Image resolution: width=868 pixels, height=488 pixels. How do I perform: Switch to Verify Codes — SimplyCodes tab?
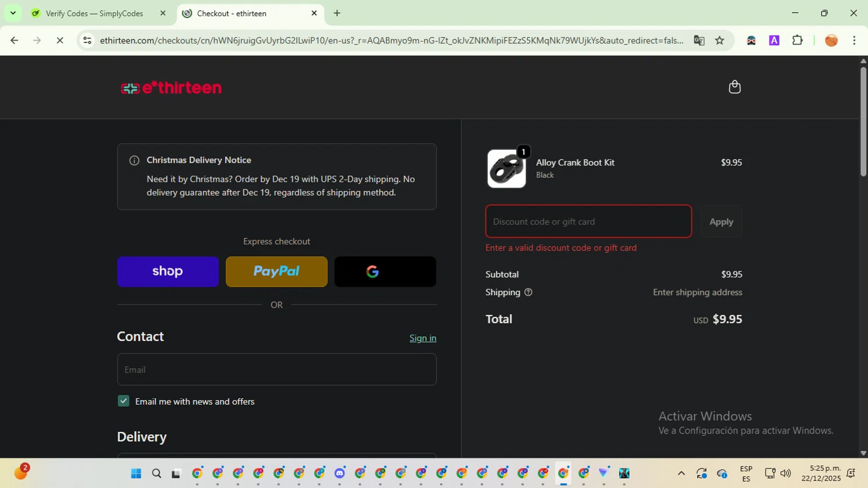pyautogui.click(x=94, y=13)
